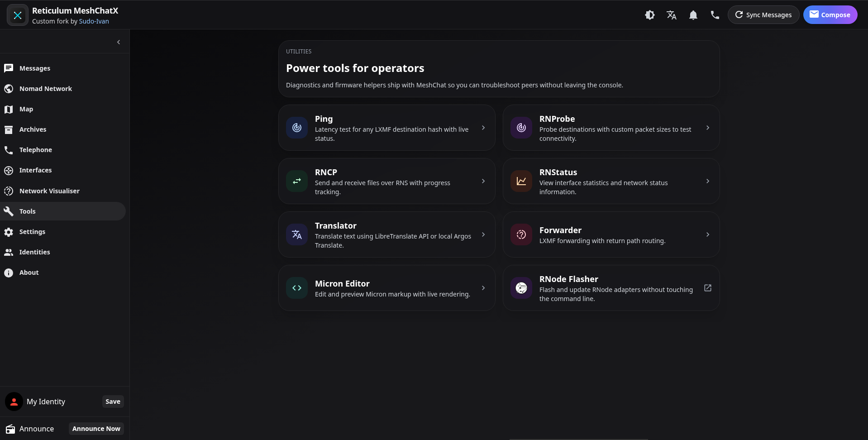The height and width of the screenshot is (440, 868).
Task: Open the Translator card chevron
Action: [483, 234]
